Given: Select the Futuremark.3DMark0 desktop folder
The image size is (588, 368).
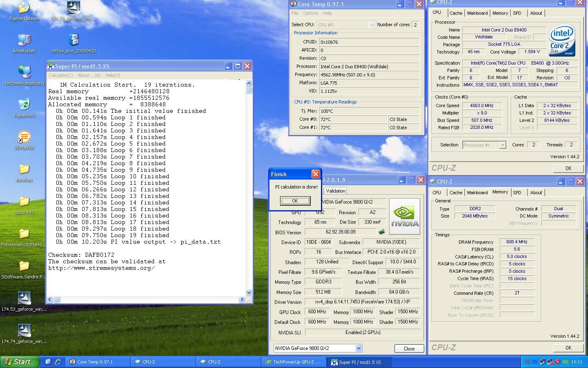Looking at the screenshot, I should tap(24, 237).
